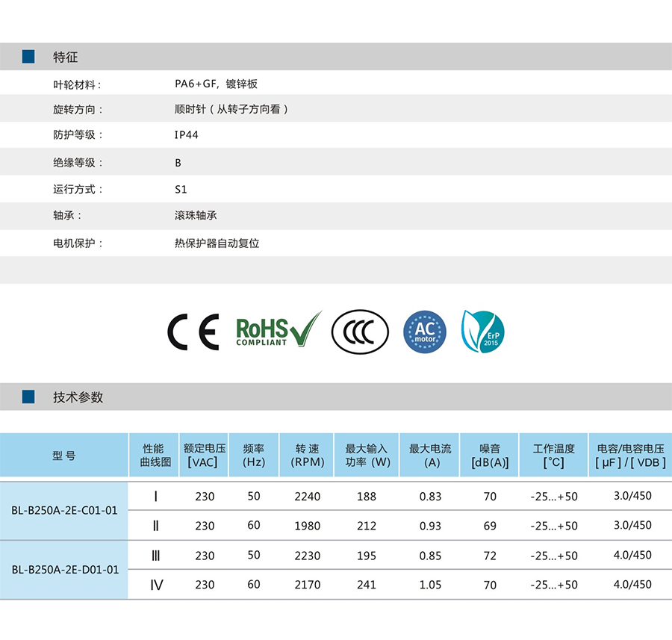Viewport: 672px width, 640px height.
Task: Click frequency 50 in row III
Action: click(254, 555)
